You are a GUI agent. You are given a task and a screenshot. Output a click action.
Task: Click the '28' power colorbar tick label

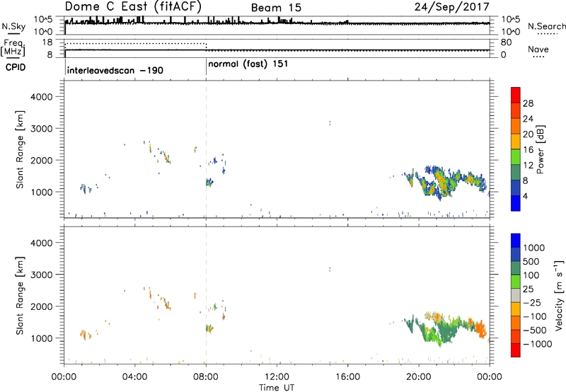(528, 103)
